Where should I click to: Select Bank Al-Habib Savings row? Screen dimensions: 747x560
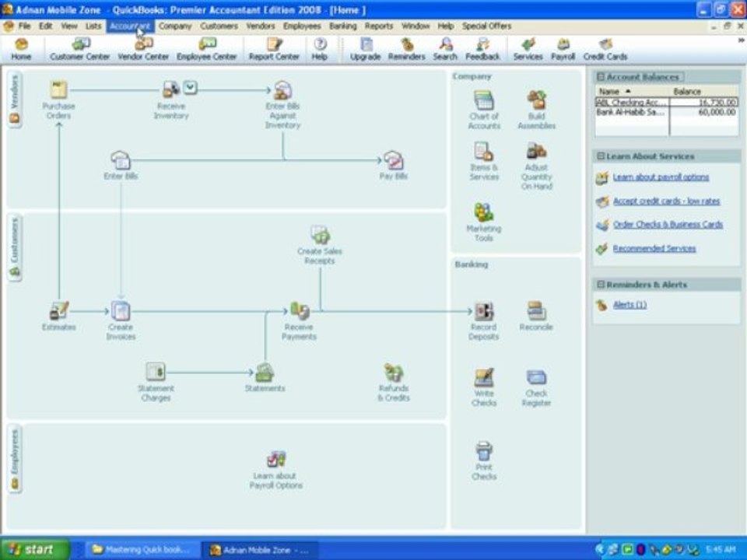[x=667, y=112]
